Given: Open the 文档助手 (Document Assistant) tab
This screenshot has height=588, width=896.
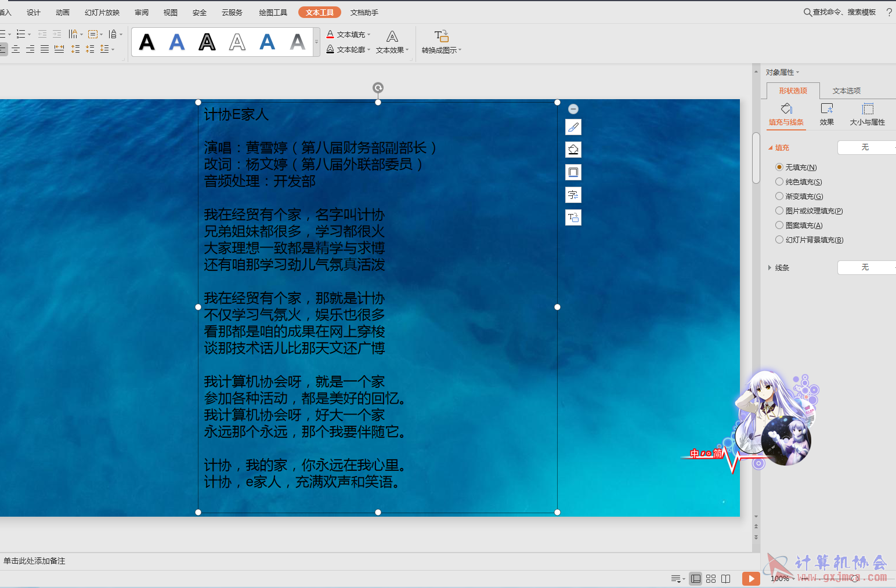Looking at the screenshot, I should click(x=364, y=12).
